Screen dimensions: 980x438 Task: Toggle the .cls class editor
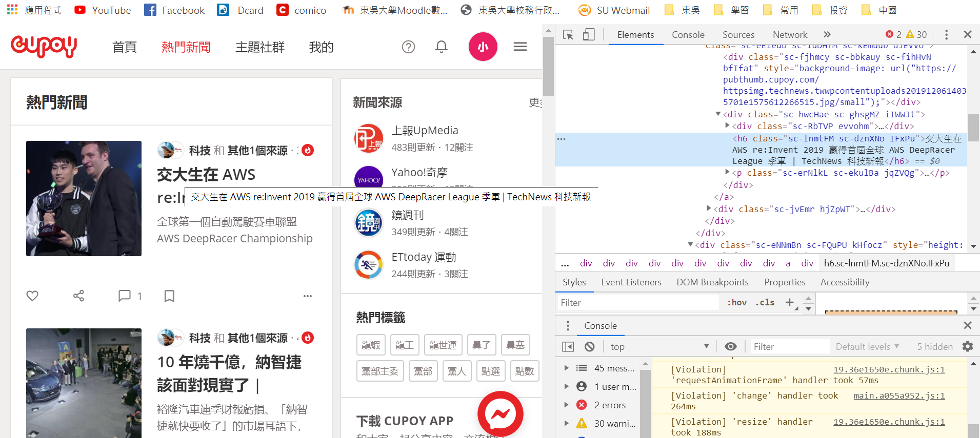tap(765, 302)
